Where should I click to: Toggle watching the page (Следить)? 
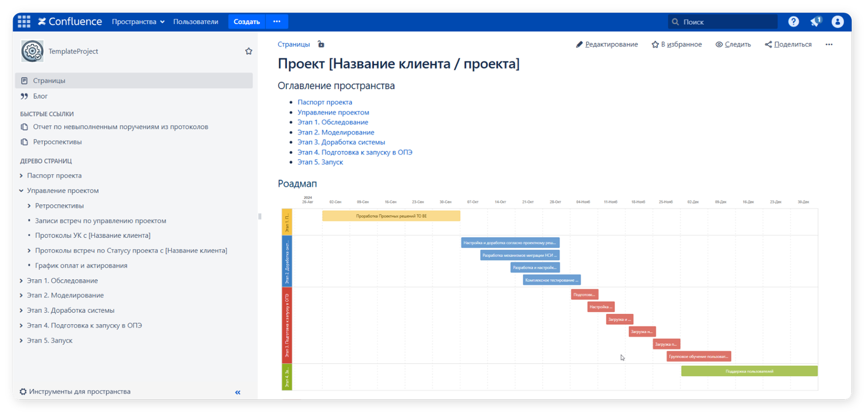733,44
